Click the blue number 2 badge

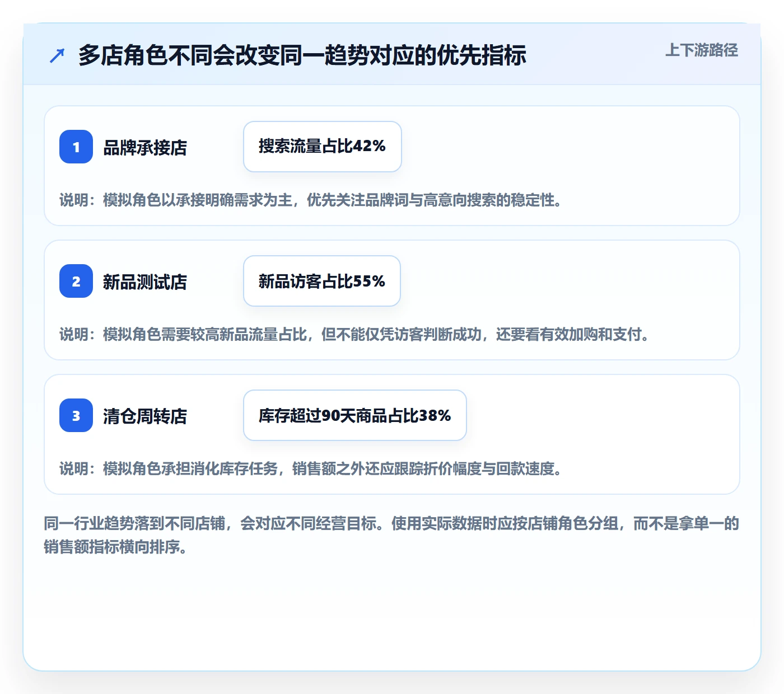tap(76, 281)
